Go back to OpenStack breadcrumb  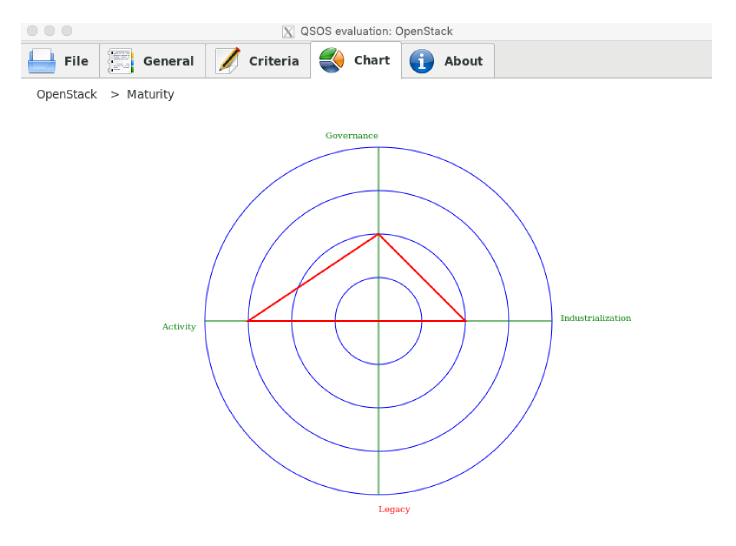click(x=67, y=94)
